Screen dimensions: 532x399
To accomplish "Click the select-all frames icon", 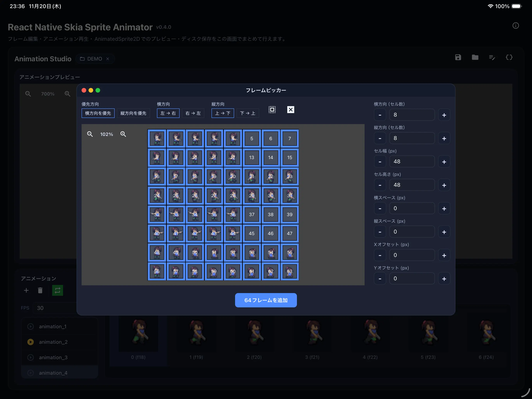I will click(272, 110).
